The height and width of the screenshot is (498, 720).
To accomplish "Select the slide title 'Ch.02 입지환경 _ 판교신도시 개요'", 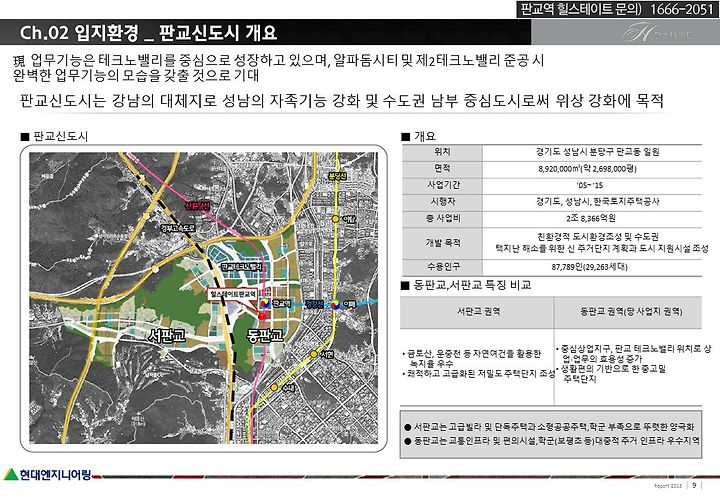I will pyautogui.click(x=148, y=33).
